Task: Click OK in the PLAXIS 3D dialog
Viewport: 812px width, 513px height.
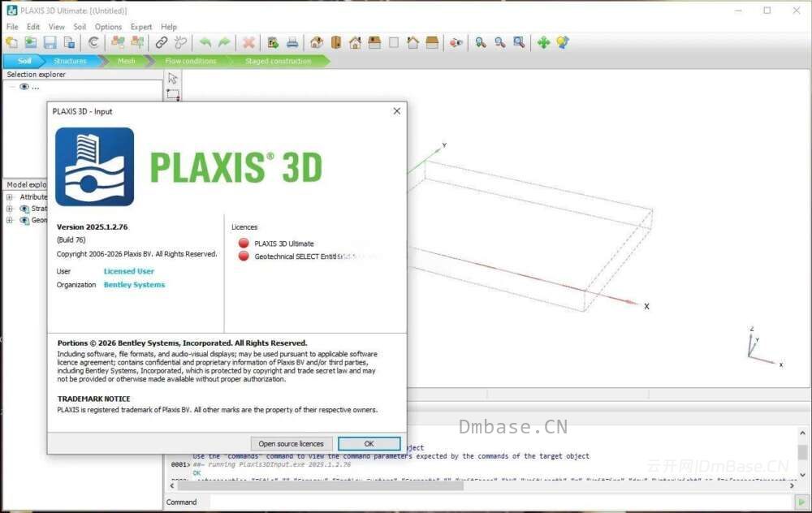Action: pyautogui.click(x=369, y=444)
